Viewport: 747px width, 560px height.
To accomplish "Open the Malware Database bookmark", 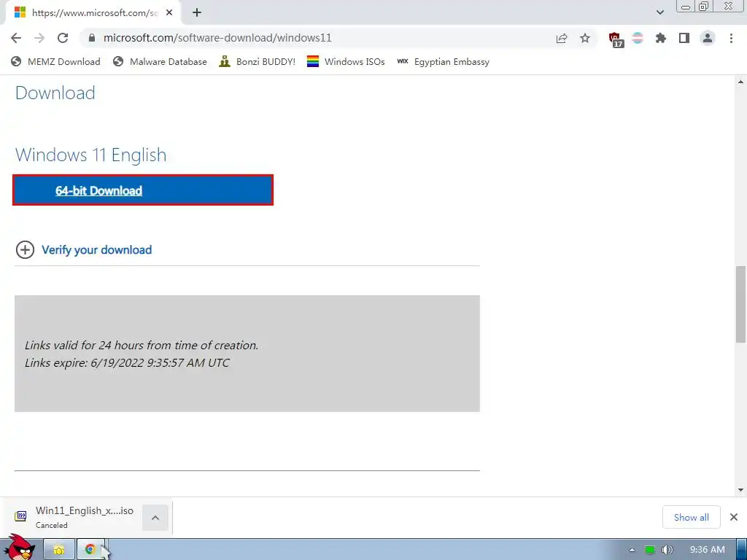I will click(x=160, y=61).
